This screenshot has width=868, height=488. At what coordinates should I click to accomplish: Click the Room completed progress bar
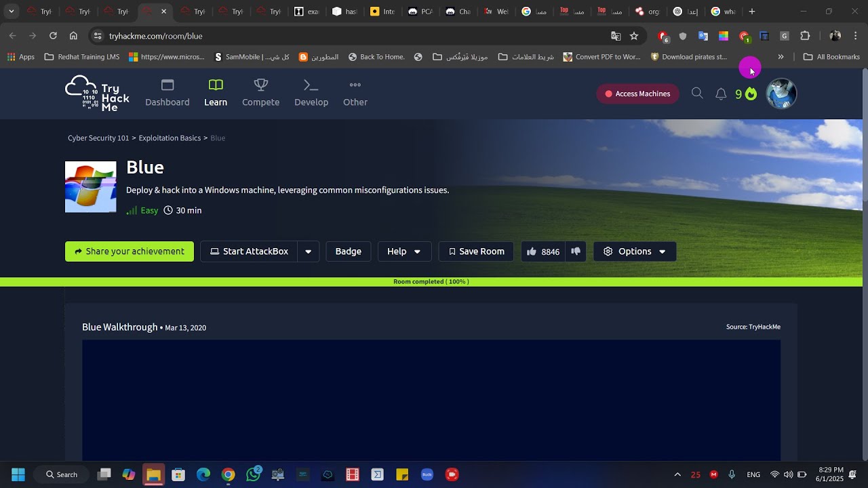pyautogui.click(x=431, y=282)
